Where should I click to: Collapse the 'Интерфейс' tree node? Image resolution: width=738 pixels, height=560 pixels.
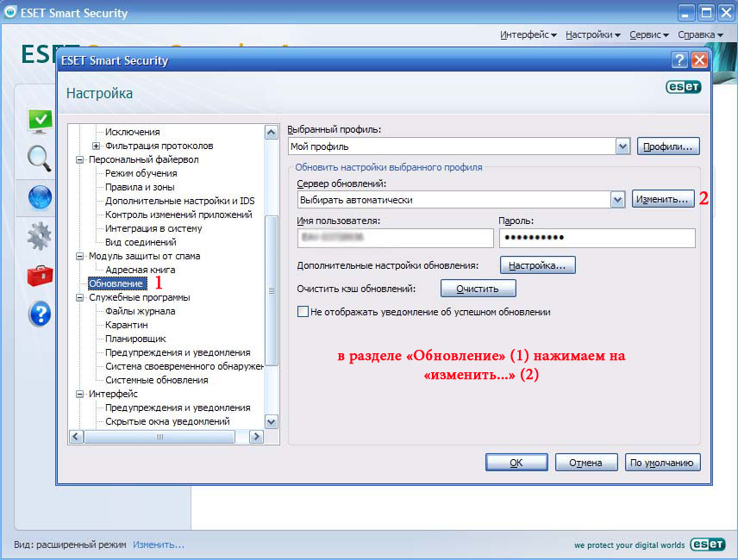click(79, 394)
